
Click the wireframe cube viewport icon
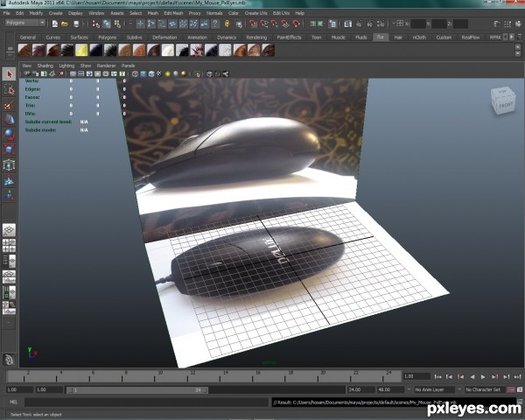coord(135,74)
